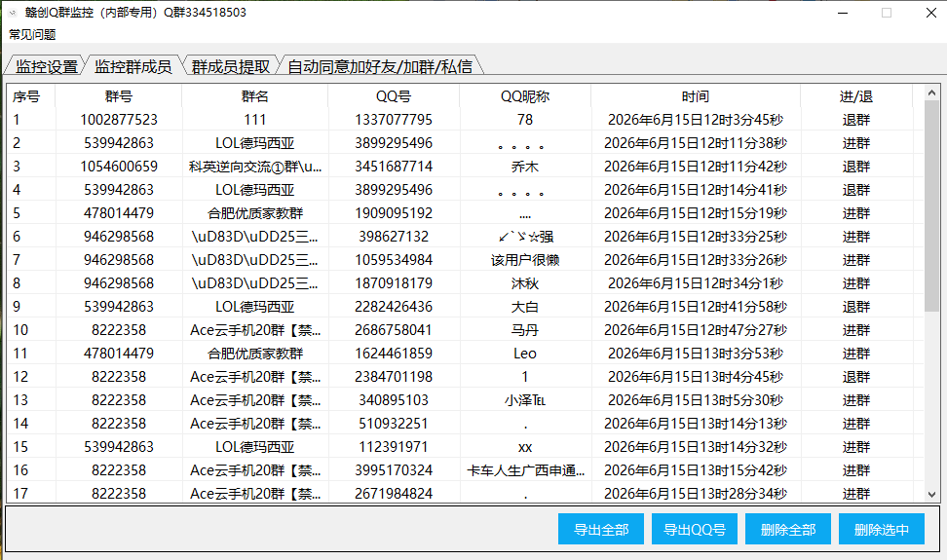Select QQ number 398627132

tap(394, 237)
